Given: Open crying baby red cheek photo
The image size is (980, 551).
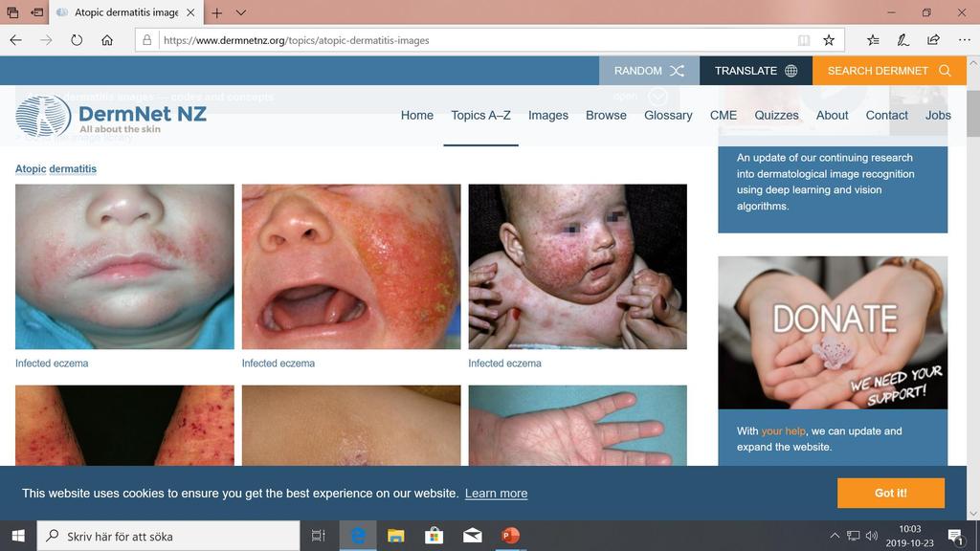Looking at the screenshot, I should 351,267.
